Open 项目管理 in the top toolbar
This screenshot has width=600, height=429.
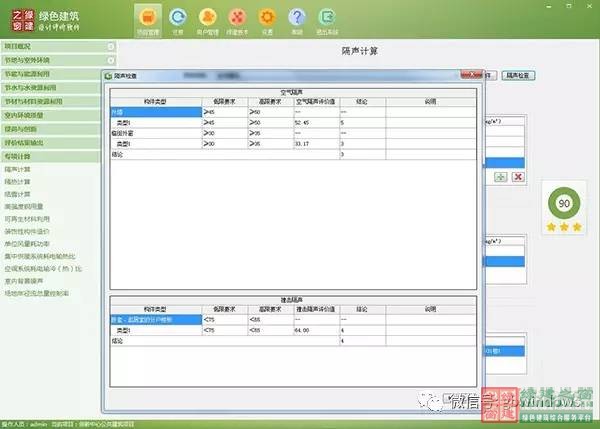click(x=148, y=19)
